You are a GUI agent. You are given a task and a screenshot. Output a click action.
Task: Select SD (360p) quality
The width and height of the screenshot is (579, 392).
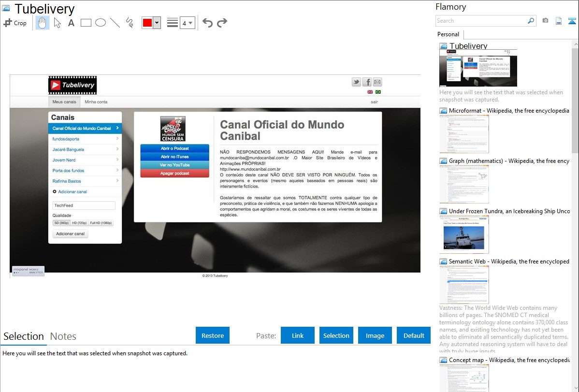point(61,223)
